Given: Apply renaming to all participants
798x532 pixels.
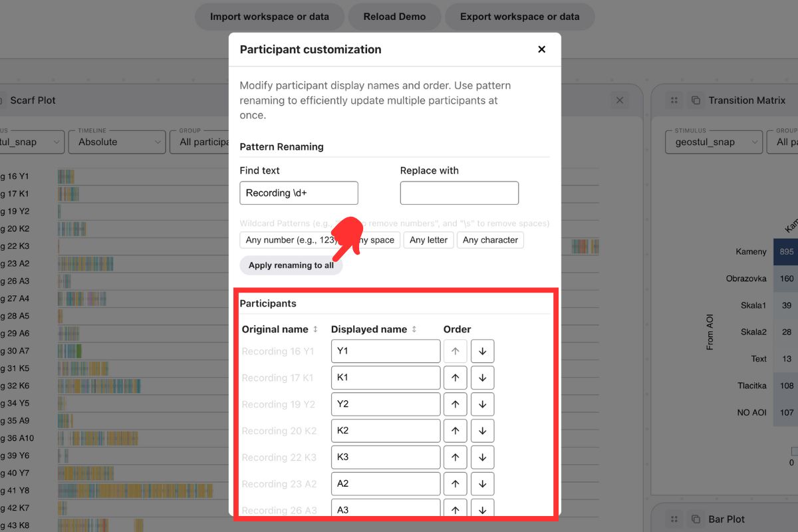Looking at the screenshot, I should 291,265.
